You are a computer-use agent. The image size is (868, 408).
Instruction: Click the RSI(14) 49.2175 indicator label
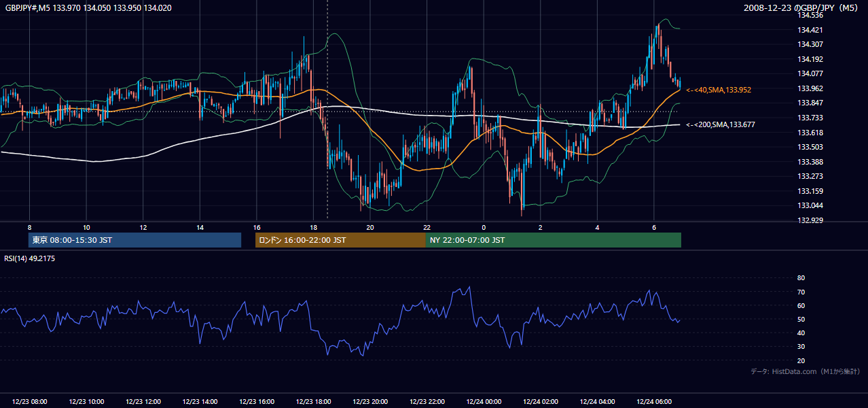pos(29,258)
